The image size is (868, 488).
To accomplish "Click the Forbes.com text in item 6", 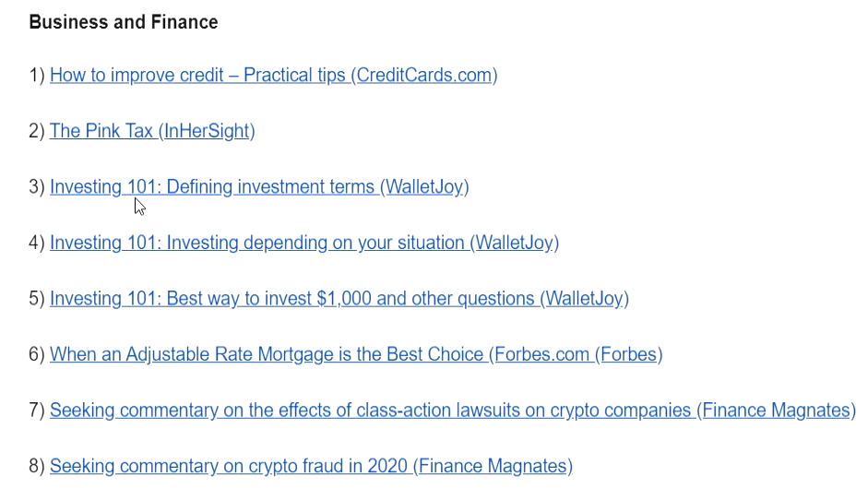I will point(542,354).
